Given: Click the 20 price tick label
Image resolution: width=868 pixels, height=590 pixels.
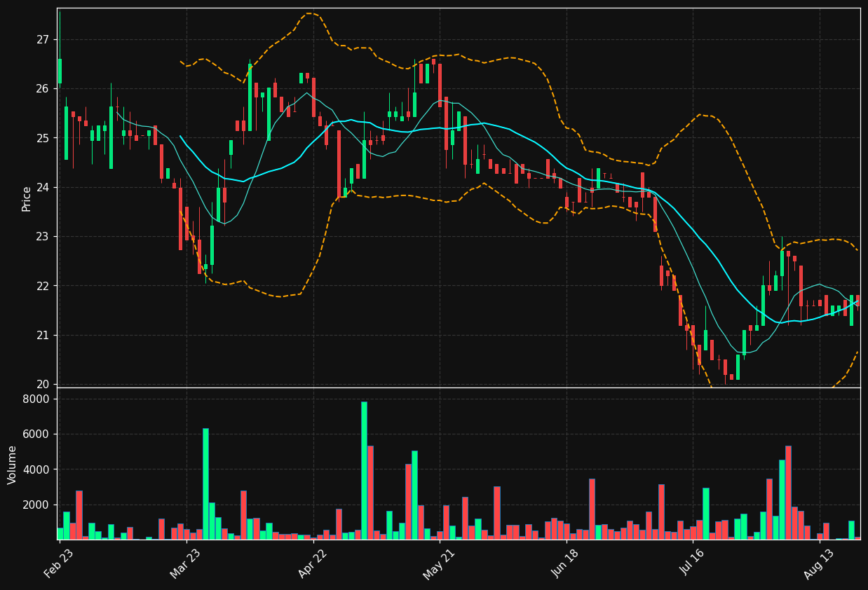Looking at the screenshot, I should coord(43,385).
